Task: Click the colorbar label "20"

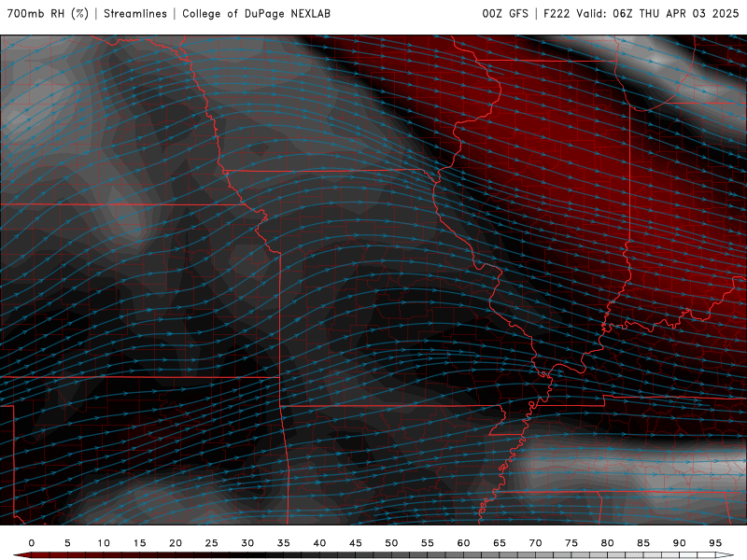Action: point(176,543)
